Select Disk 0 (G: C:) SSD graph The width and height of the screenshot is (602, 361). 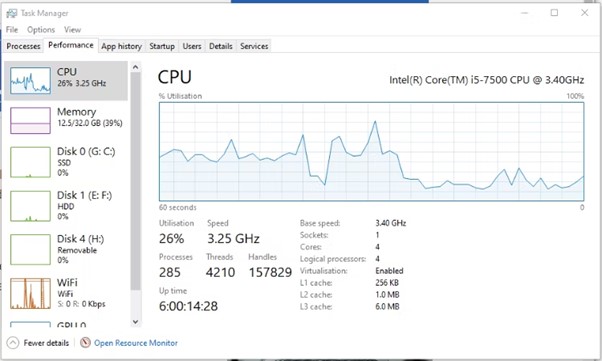30,162
